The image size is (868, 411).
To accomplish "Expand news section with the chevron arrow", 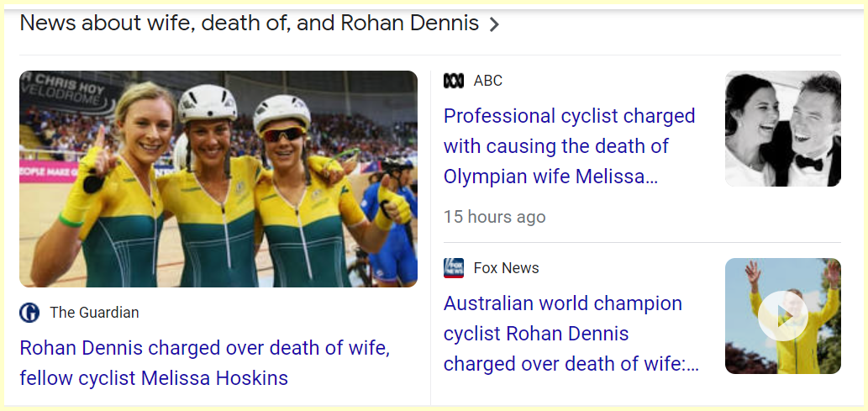I will (495, 24).
